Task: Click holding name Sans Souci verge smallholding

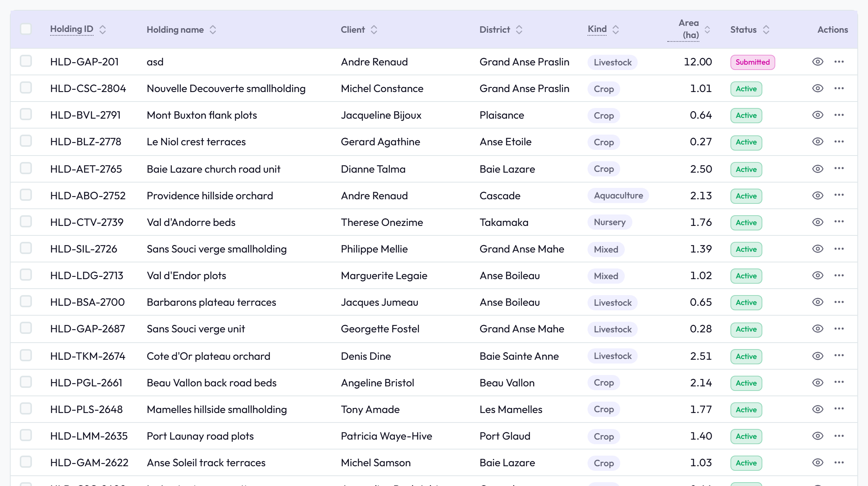Action: (x=217, y=249)
